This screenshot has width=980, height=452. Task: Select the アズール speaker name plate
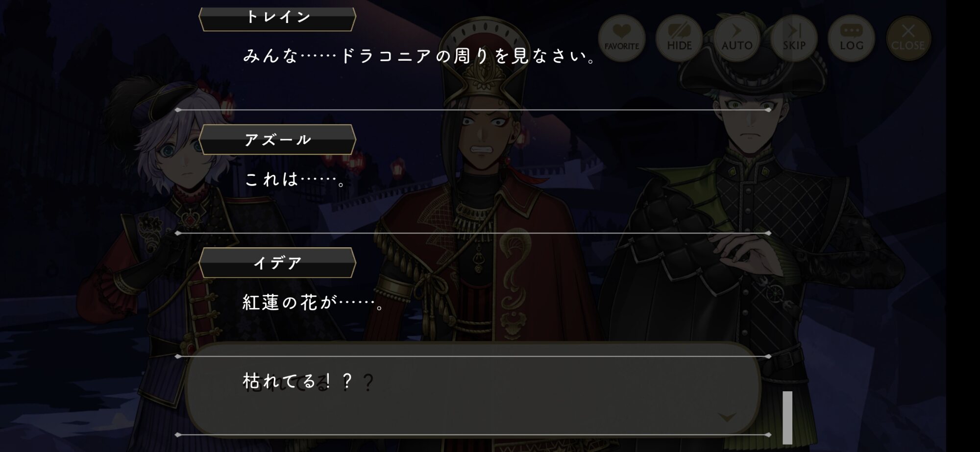tap(277, 140)
